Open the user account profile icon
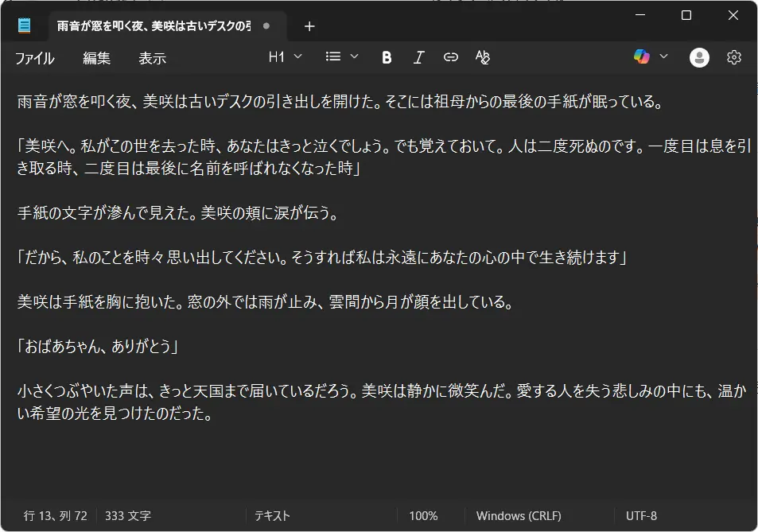 [699, 57]
